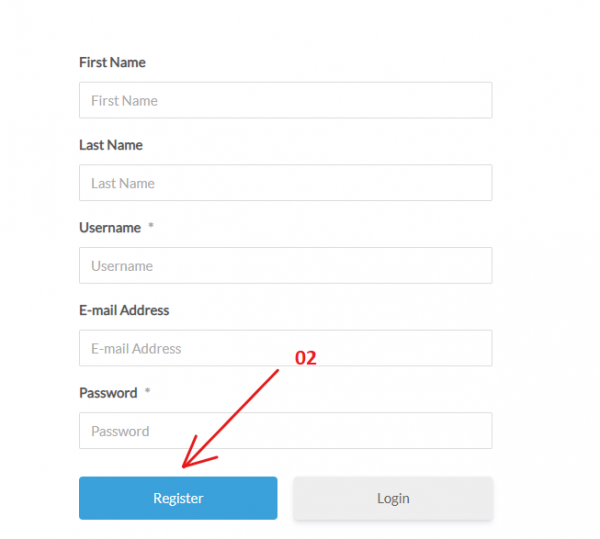Click the bold Password label text
Screen dimensions: 600x539
coord(108,393)
